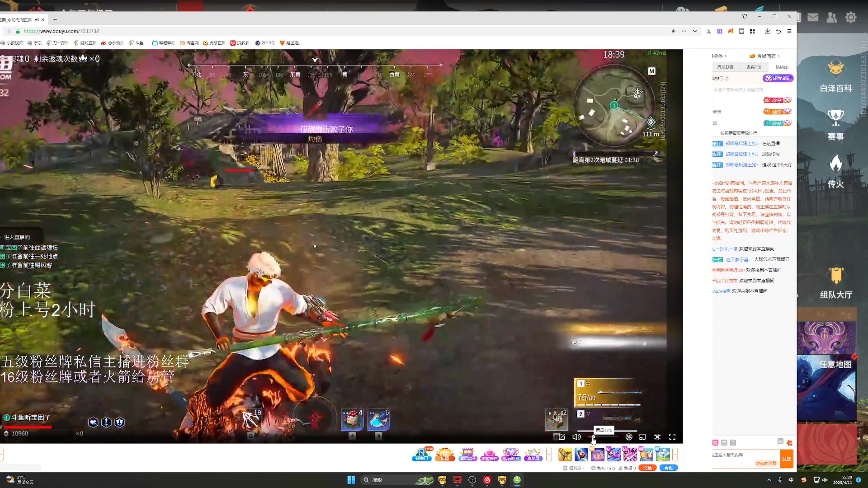This screenshot has height=488, width=868.
Task: Toggle the page-fullscreen player icon
Action: (x=657, y=437)
